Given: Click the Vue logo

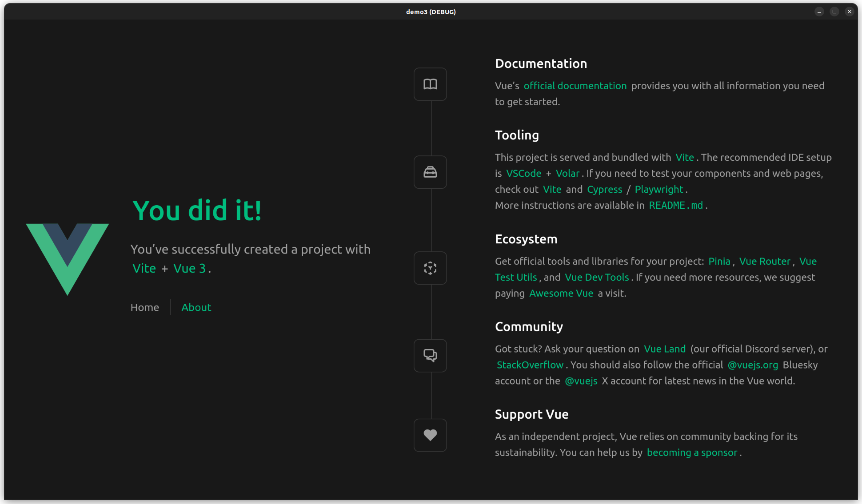Looking at the screenshot, I should pyautogui.click(x=68, y=259).
